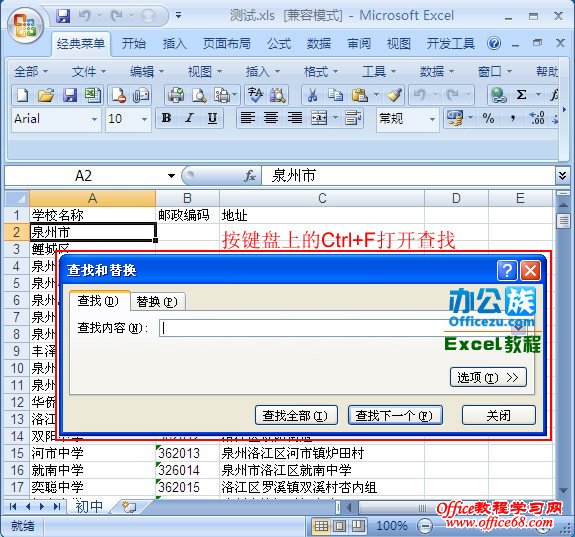Toggle Bold formatting
Screen dimensions: 575x537
[166, 118]
